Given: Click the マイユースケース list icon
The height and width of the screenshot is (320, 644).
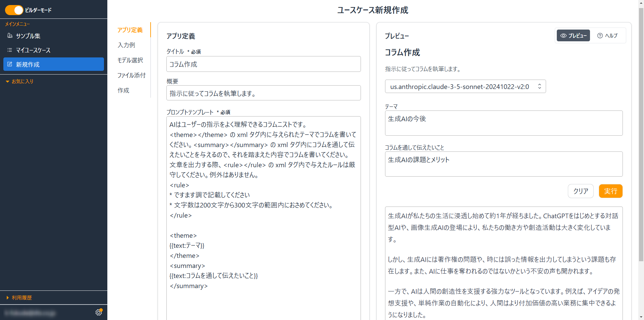Looking at the screenshot, I should [x=10, y=50].
